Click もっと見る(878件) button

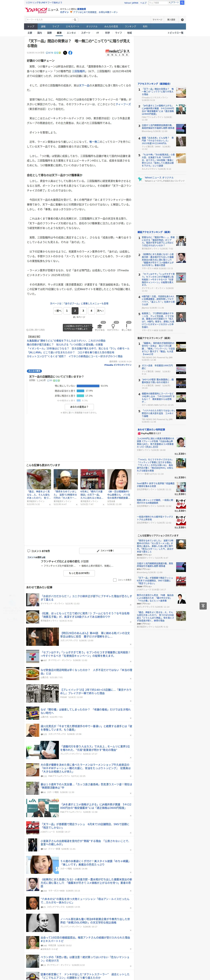tap(79, 573)
